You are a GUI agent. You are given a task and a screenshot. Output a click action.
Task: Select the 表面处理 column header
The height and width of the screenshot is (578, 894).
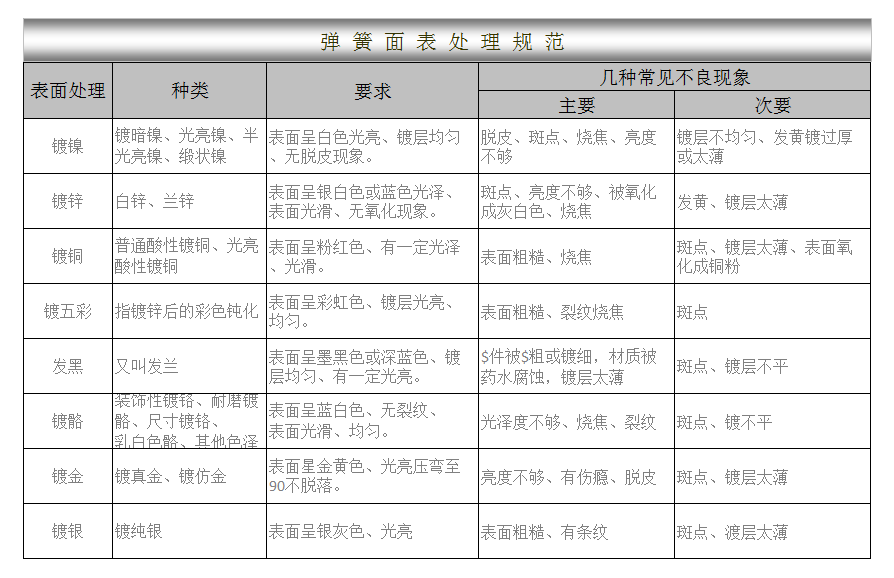pyautogui.click(x=68, y=91)
